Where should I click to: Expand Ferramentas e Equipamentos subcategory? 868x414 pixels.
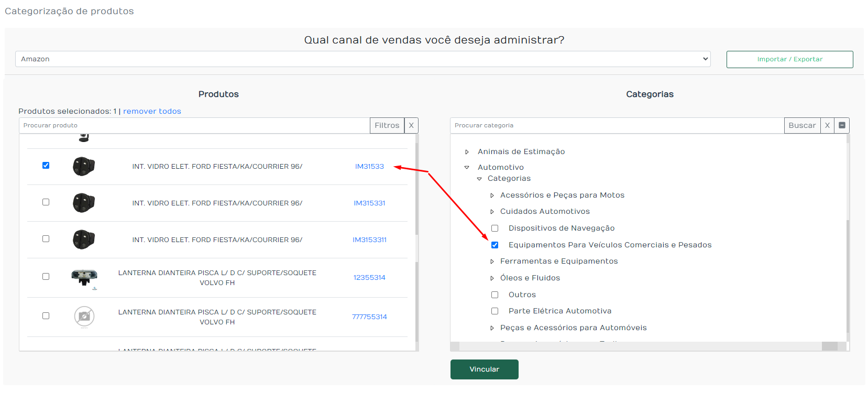(492, 262)
